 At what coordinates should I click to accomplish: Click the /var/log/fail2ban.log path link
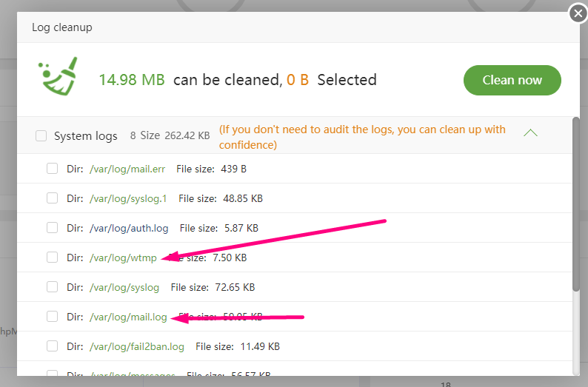[136, 346]
